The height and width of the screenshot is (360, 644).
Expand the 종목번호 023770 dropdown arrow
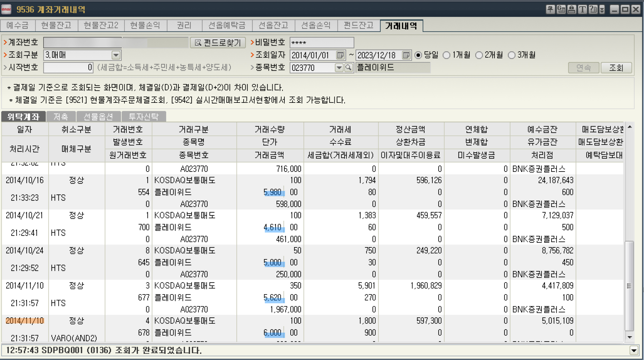tap(339, 68)
